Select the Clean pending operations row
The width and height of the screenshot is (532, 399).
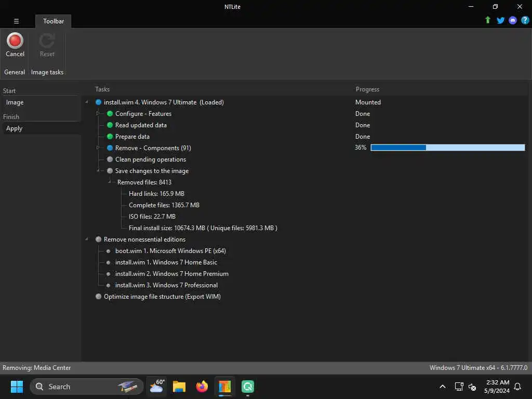point(150,159)
